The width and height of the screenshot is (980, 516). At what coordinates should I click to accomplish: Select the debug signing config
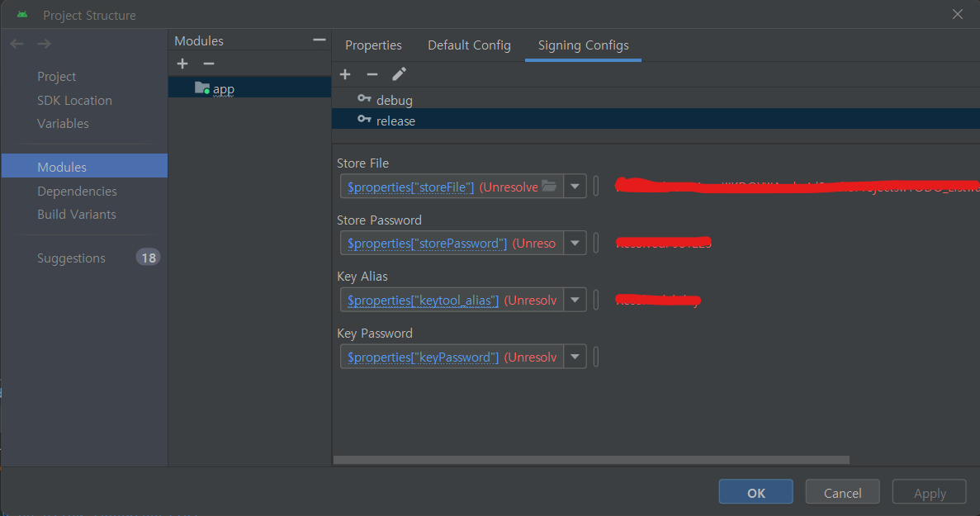(x=395, y=99)
